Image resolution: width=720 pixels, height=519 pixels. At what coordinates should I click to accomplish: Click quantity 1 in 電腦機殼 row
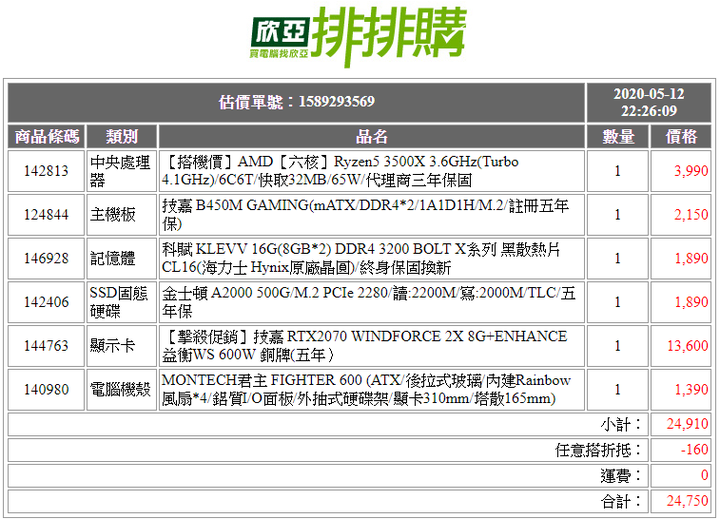click(618, 389)
